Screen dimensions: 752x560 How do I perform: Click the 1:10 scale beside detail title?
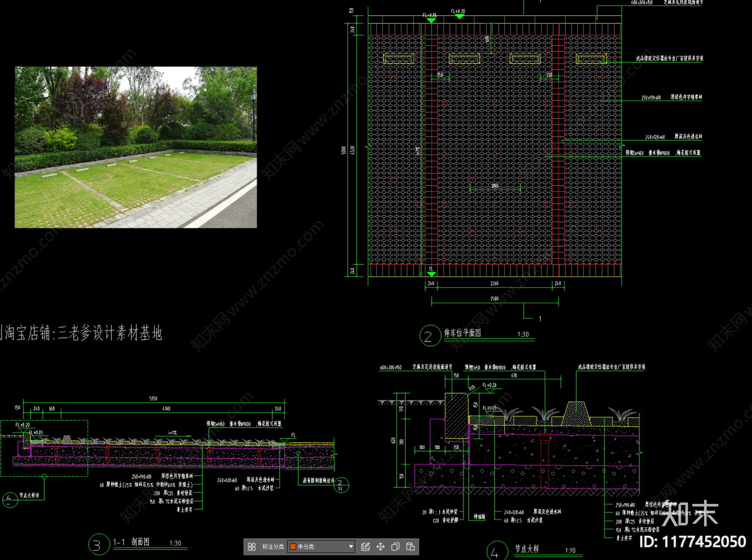[x=570, y=550]
